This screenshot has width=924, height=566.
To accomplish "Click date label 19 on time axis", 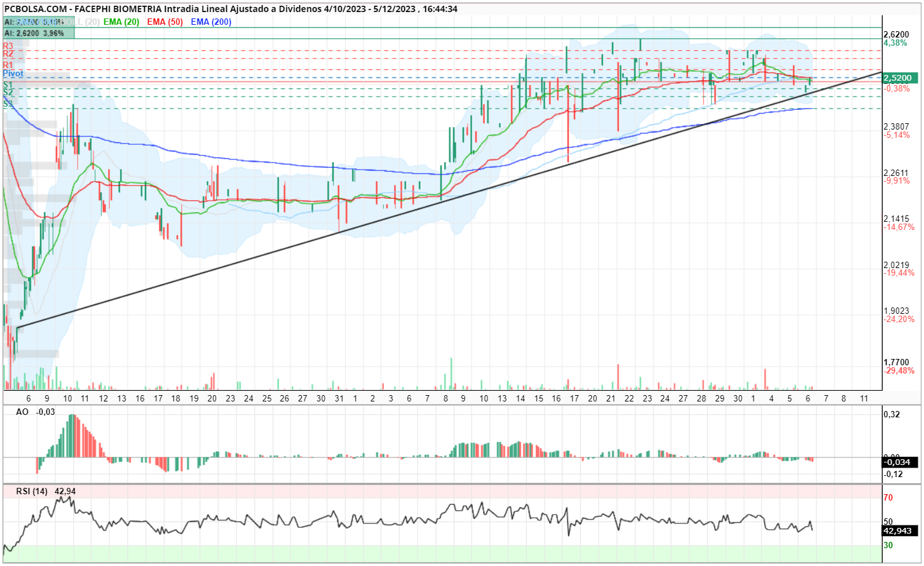I will tap(194, 399).
